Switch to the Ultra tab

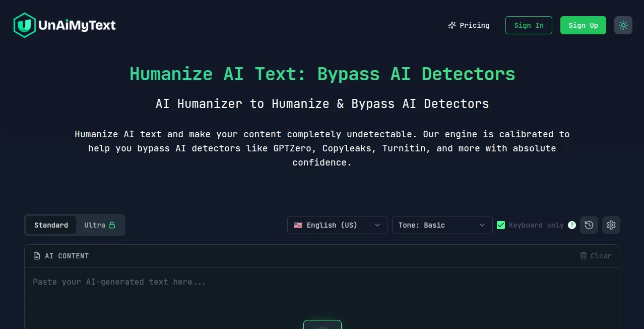96,225
